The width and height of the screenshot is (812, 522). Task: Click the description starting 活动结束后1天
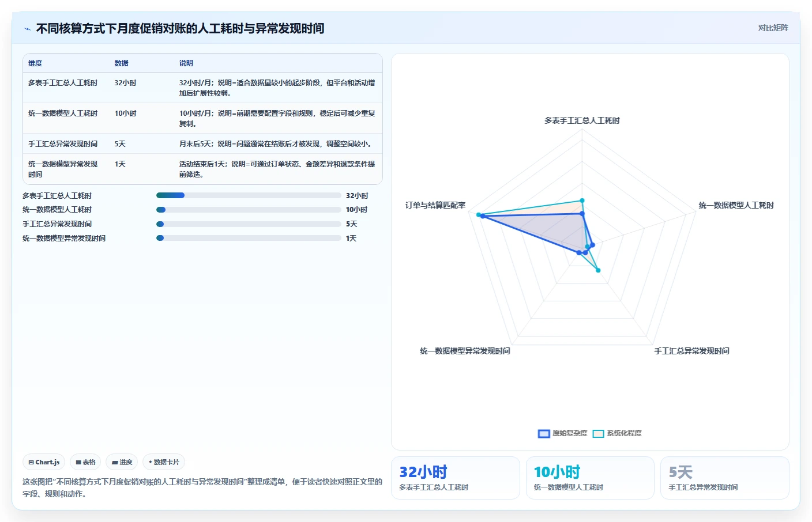(x=277, y=169)
